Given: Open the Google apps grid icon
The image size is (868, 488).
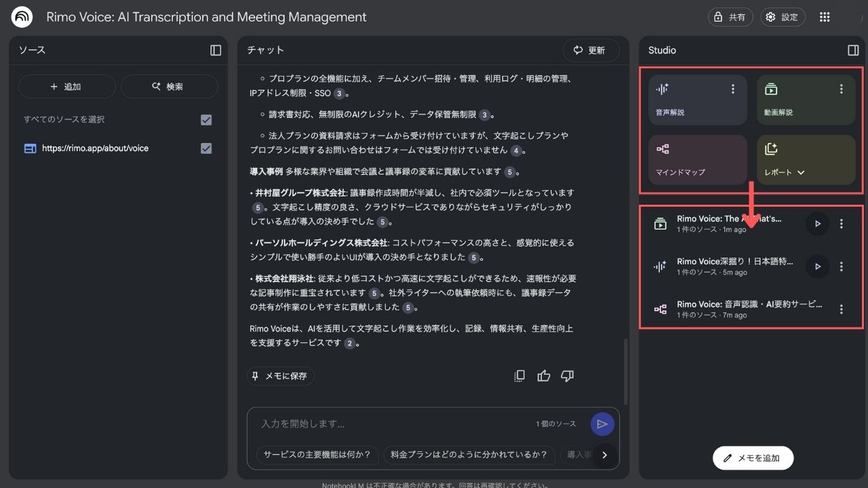Looking at the screenshot, I should [825, 17].
